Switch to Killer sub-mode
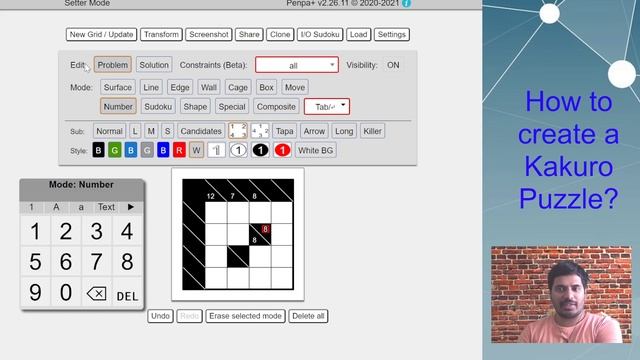 pyautogui.click(x=372, y=131)
